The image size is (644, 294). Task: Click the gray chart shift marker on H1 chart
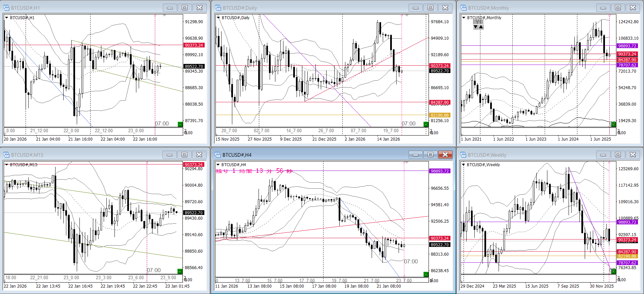click(164, 15)
